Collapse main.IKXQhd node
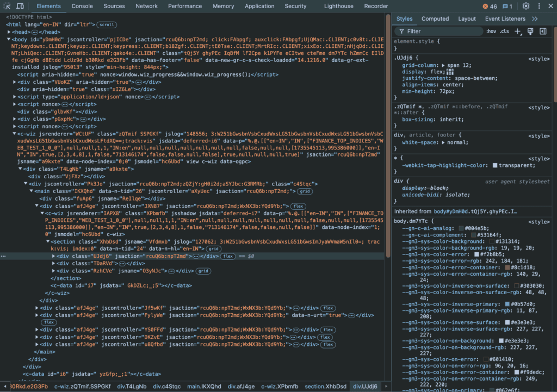 [31, 191]
